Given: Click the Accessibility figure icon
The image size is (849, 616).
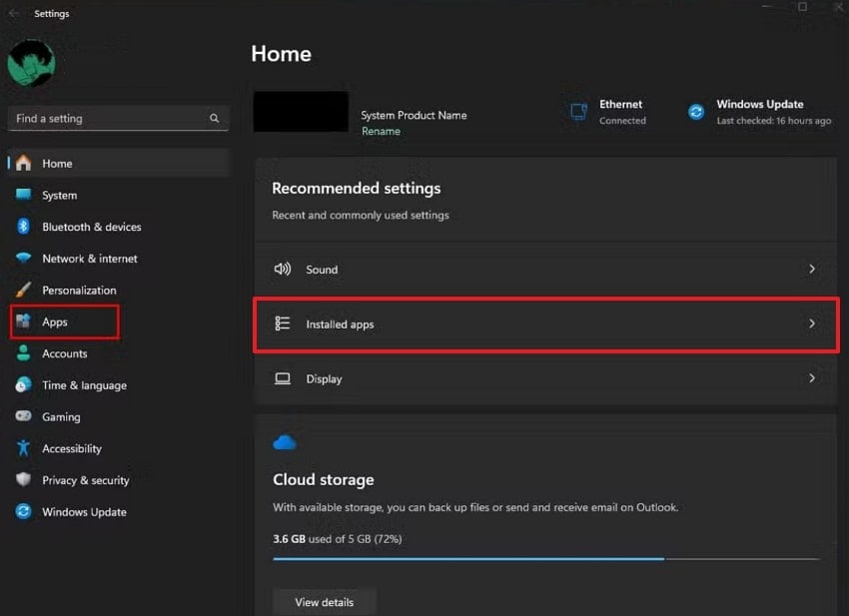Looking at the screenshot, I should click(23, 447).
